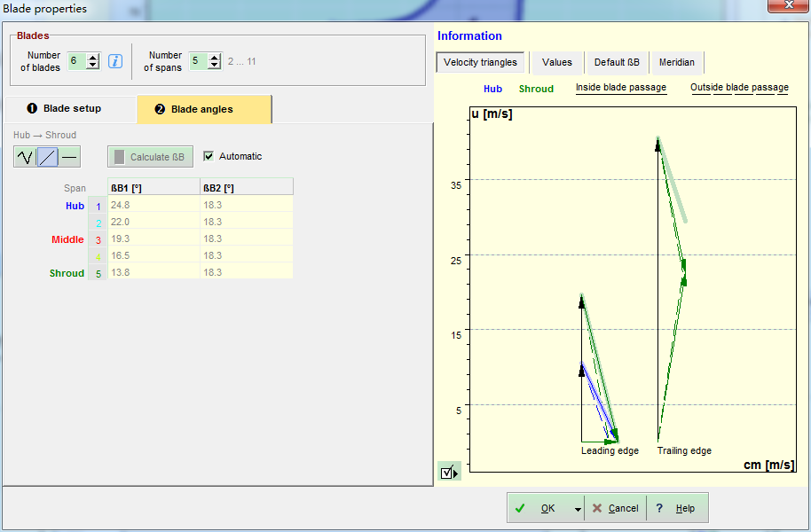Toggle the Automatic checkbox
Image resolution: width=811 pixels, height=532 pixels.
(x=209, y=156)
